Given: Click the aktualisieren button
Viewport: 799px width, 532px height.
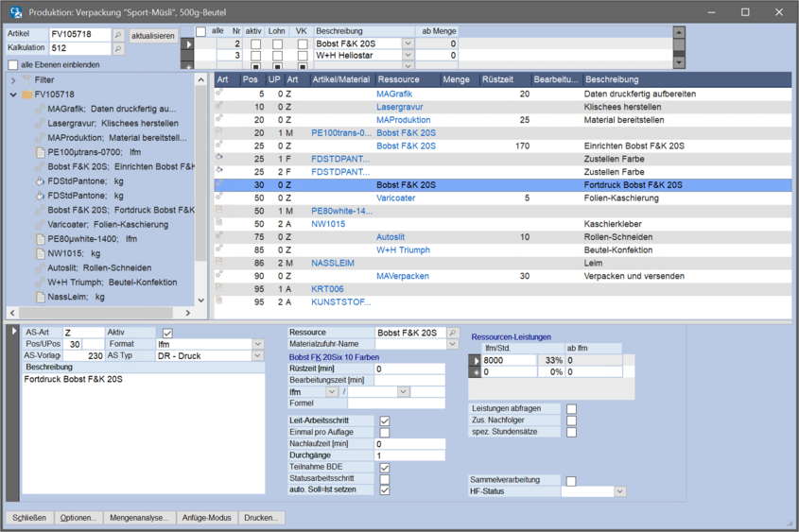Looking at the screenshot, I should point(153,36).
